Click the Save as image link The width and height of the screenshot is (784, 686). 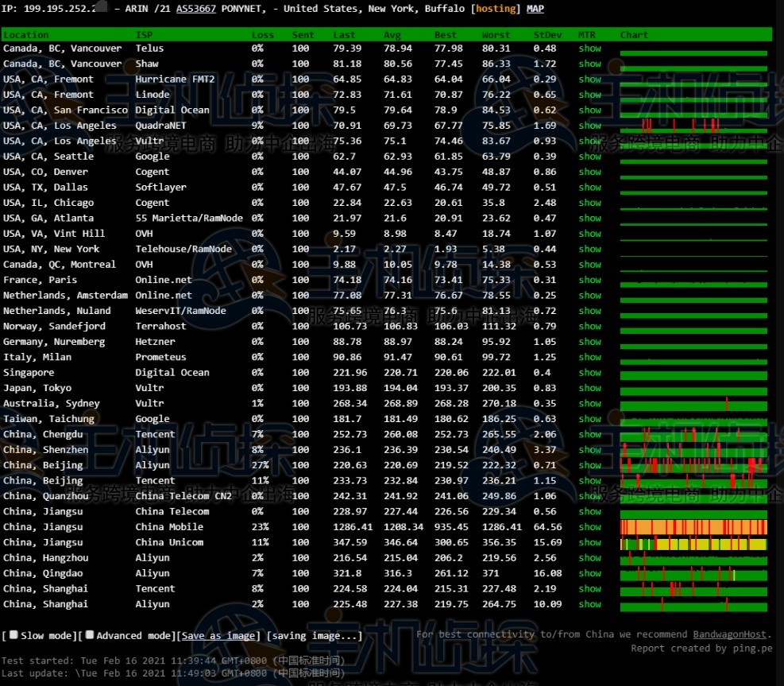(219, 636)
